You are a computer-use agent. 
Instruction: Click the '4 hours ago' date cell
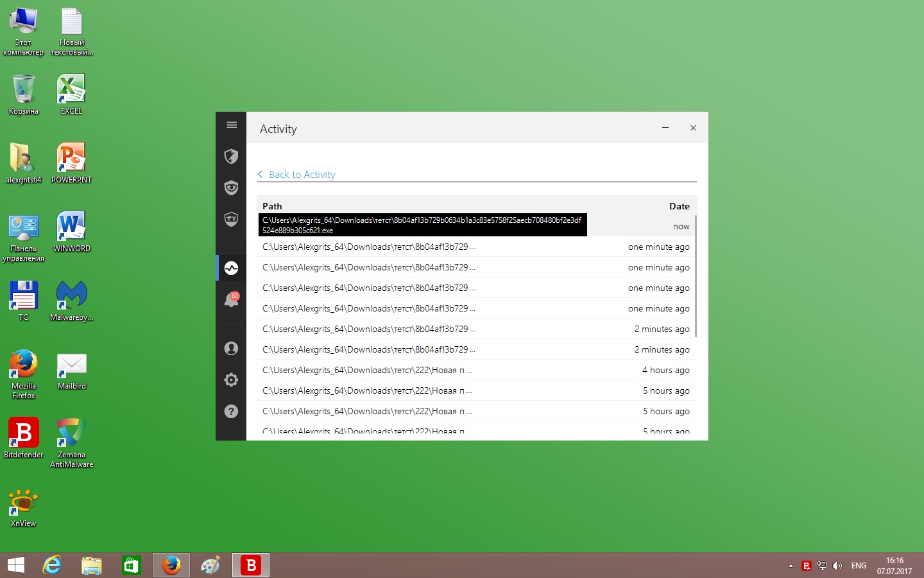coord(666,370)
